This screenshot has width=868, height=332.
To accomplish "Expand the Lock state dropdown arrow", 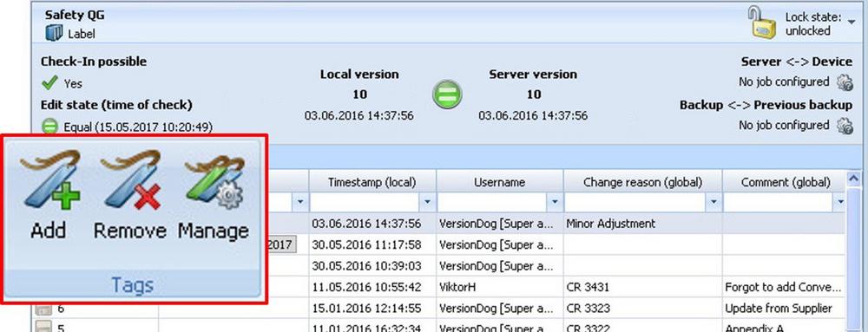I will point(851,21).
